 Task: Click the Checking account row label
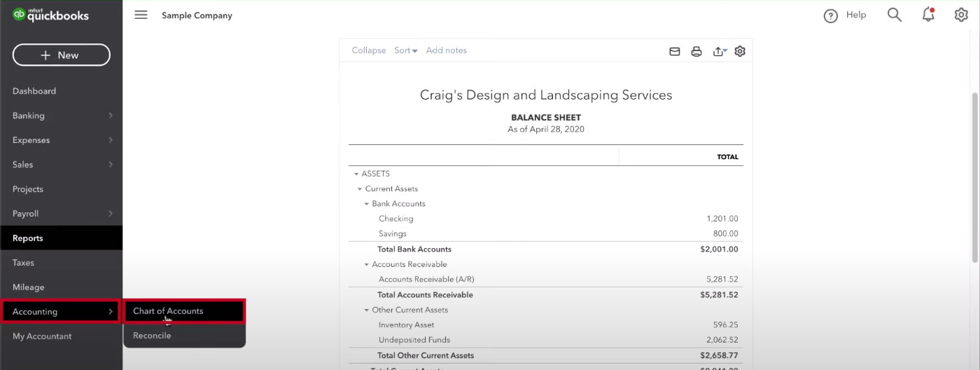tap(395, 219)
